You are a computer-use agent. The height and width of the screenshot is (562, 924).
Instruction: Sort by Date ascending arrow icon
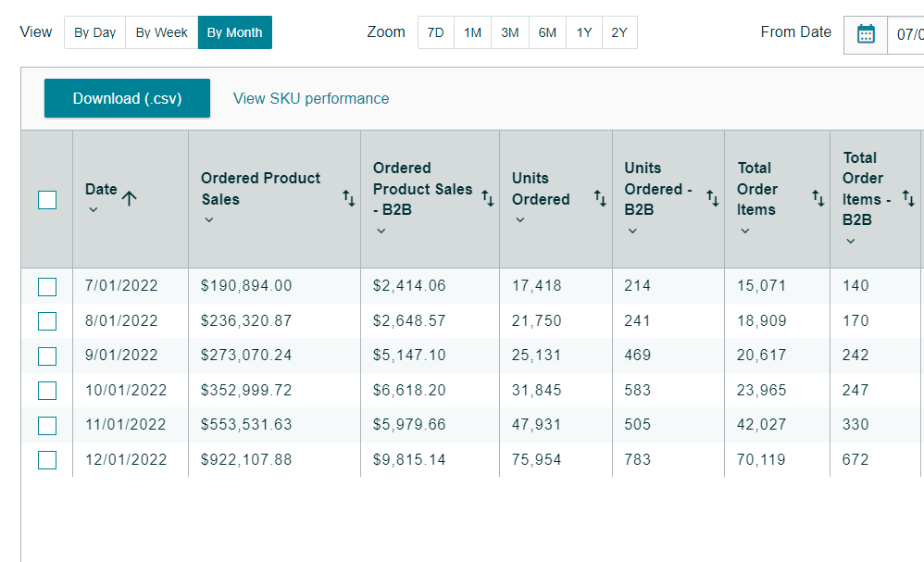(129, 197)
